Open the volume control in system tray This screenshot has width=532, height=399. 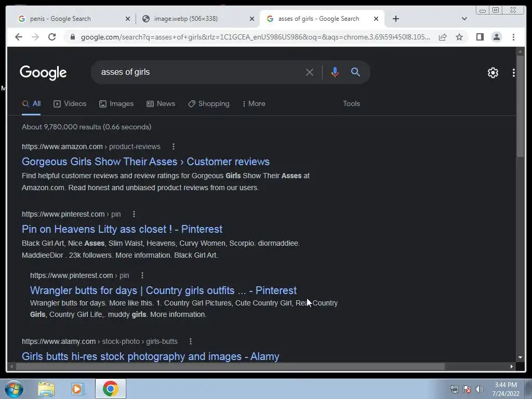tap(479, 389)
